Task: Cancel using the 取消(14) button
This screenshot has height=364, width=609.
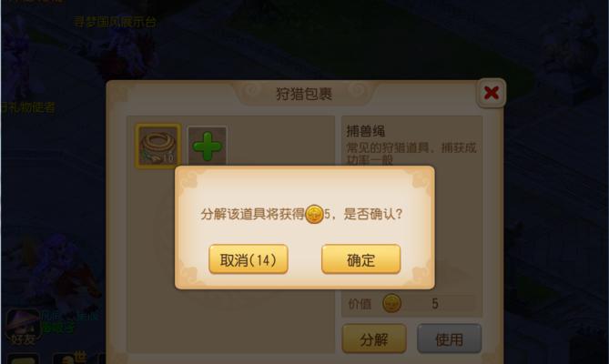Action: pos(249,259)
